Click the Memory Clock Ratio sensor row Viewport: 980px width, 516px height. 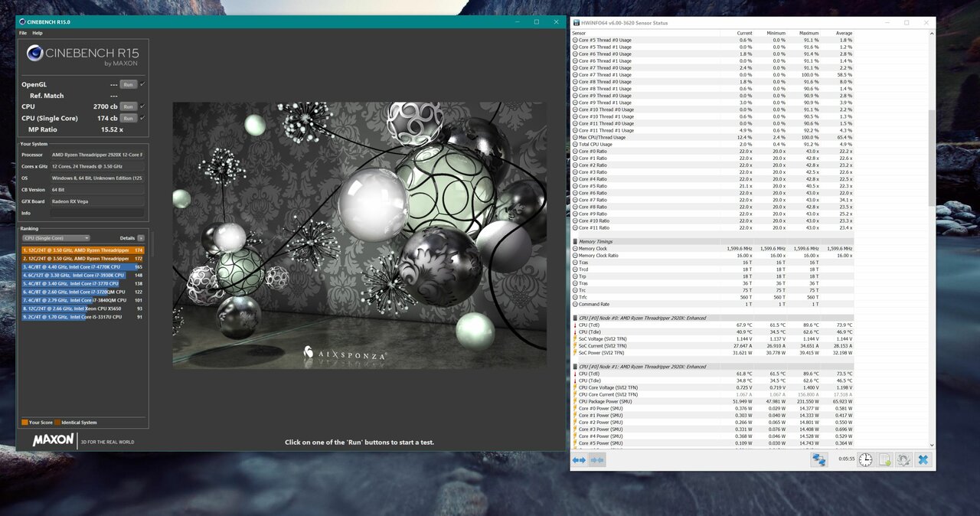713,256
